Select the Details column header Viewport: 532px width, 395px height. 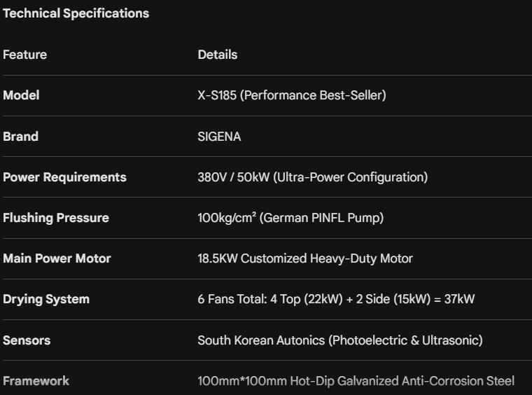pyautogui.click(x=218, y=55)
